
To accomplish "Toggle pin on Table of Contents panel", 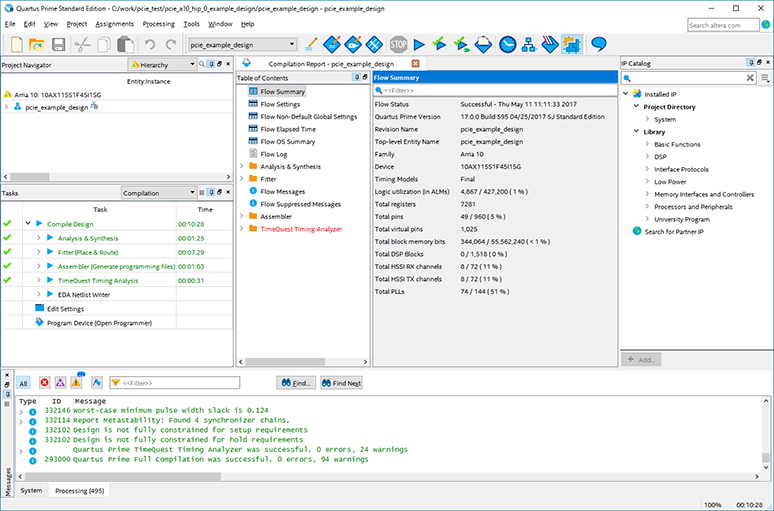I will point(356,78).
